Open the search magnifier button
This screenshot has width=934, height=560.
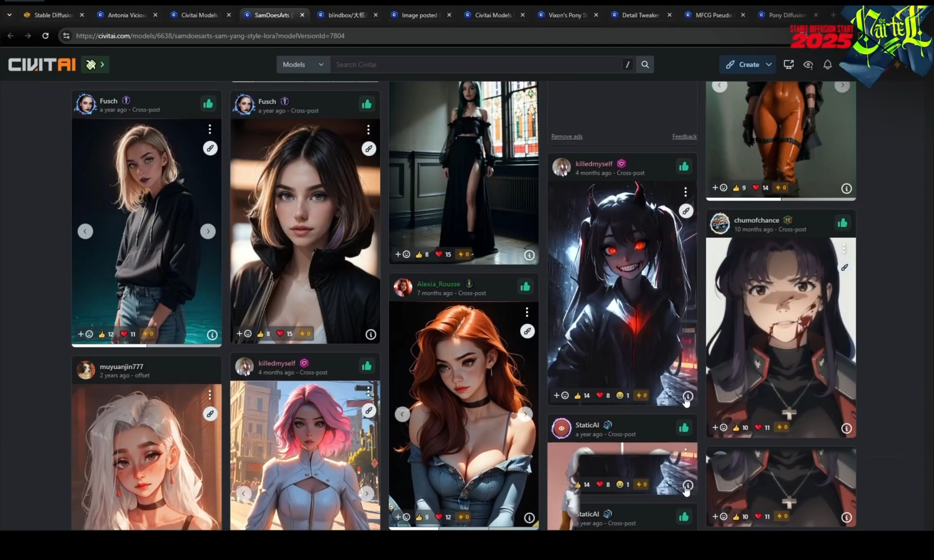(645, 65)
